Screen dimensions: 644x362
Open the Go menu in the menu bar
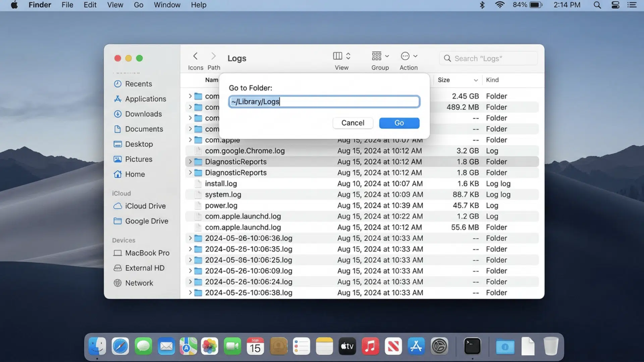pos(139,5)
